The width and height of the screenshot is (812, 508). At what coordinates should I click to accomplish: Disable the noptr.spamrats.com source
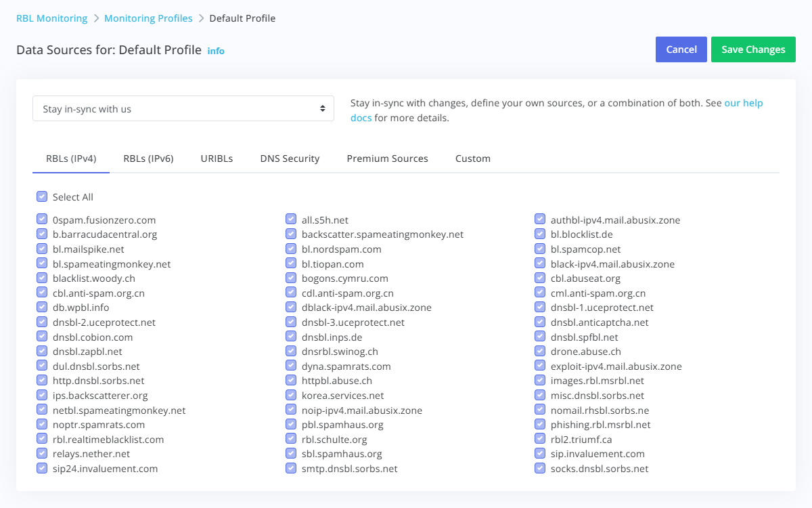[42, 424]
